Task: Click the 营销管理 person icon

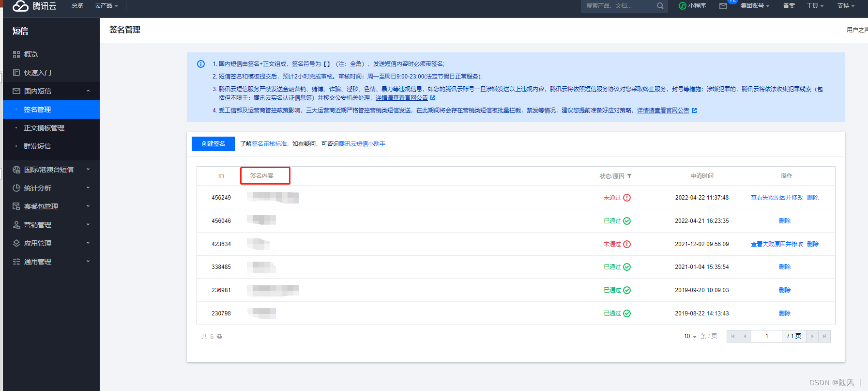Action: (16, 225)
